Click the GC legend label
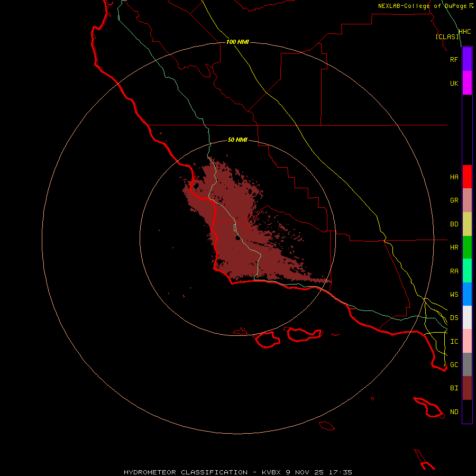Image resolution: width=476 pixels, height=476 pixels. click(x=454, y=365)
